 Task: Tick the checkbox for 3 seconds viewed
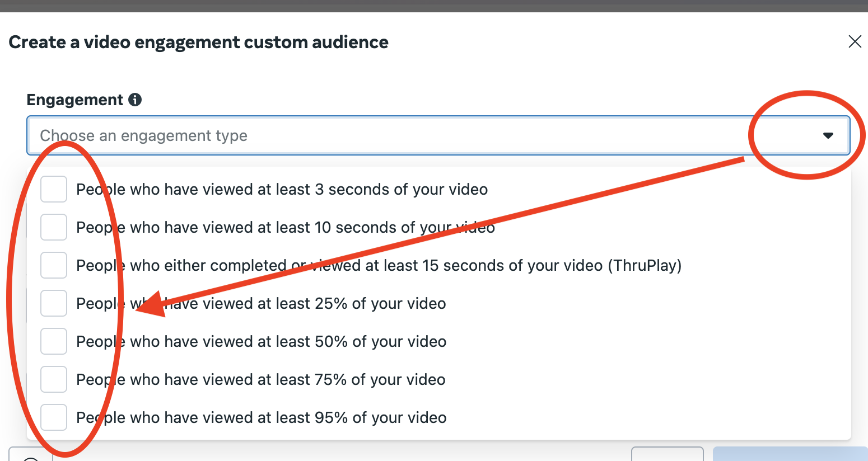54,189
